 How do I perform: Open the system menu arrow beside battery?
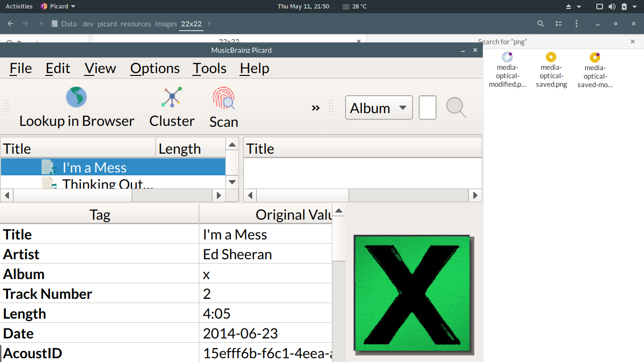coord(634,7)
